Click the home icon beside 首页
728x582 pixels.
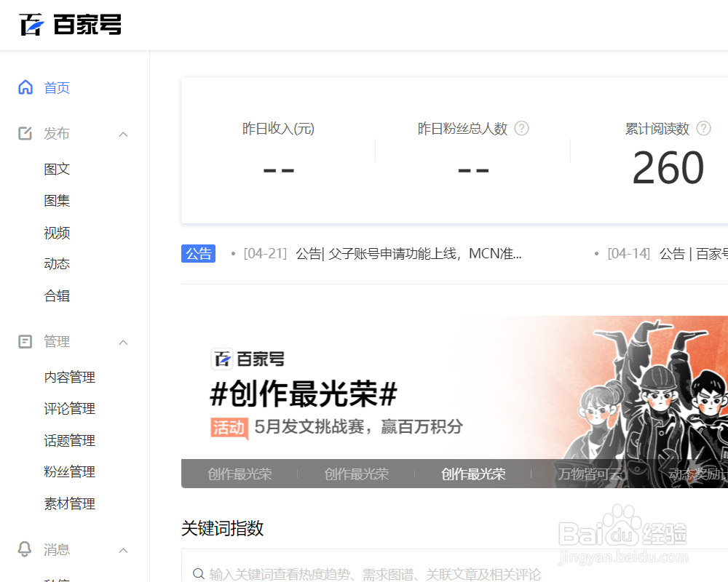tap(24, 87)
